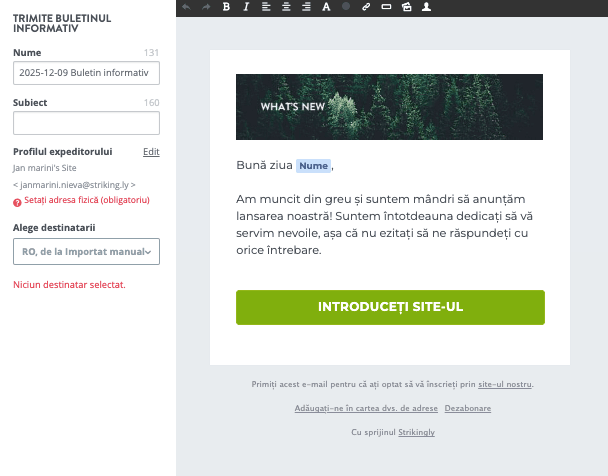This screenshot has width=608, height=476.
Task: Click the redo arrow in toolbar
Action: (x=206, y=7)
